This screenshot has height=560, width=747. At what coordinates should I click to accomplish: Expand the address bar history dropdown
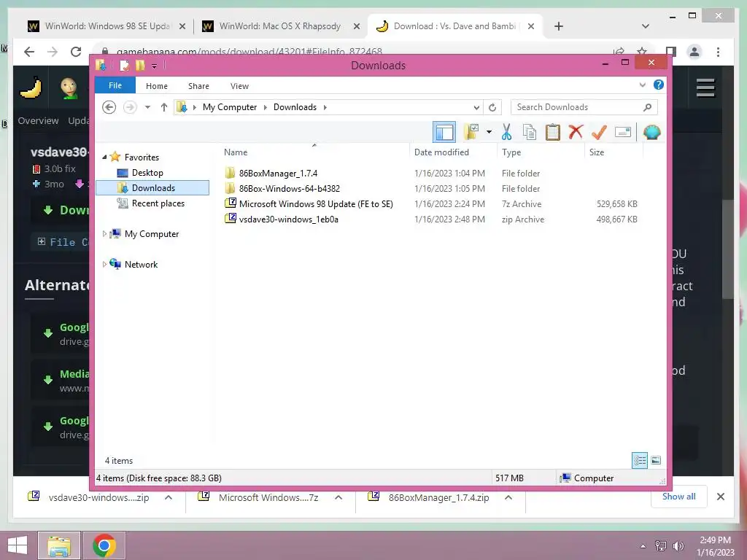click(476, 108)
